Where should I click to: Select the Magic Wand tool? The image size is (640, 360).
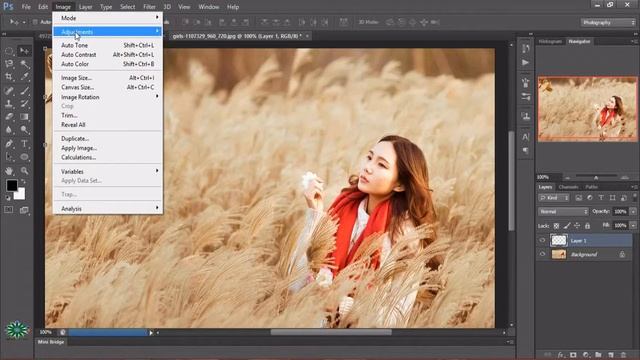pos(24,64)
